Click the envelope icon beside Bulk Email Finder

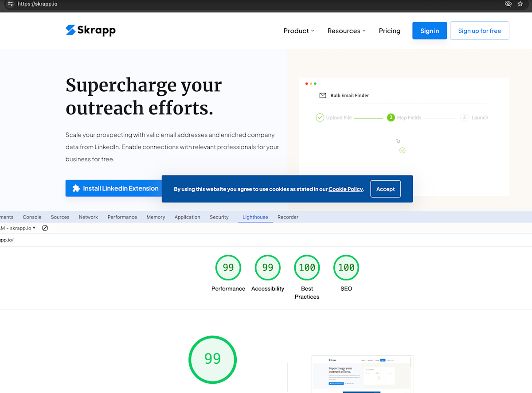[x=323, y=95]
